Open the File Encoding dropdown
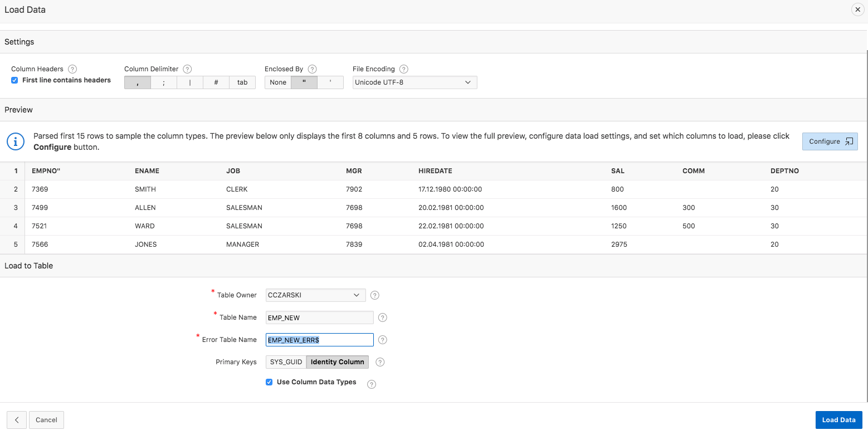This screenshot has height=435, width=868. tap(415, 82)
